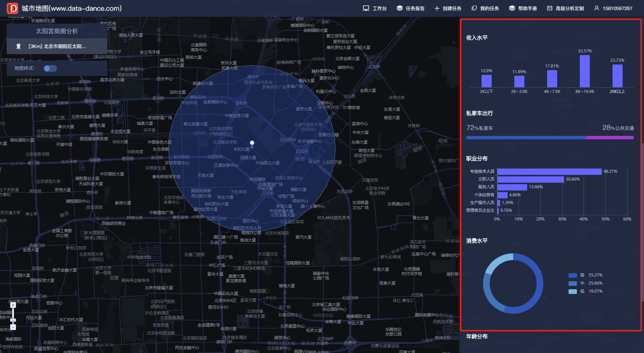Open 我的任务 using its icon
The width and height of the screenshot is (644, 353).
click(x=474, y=8)
